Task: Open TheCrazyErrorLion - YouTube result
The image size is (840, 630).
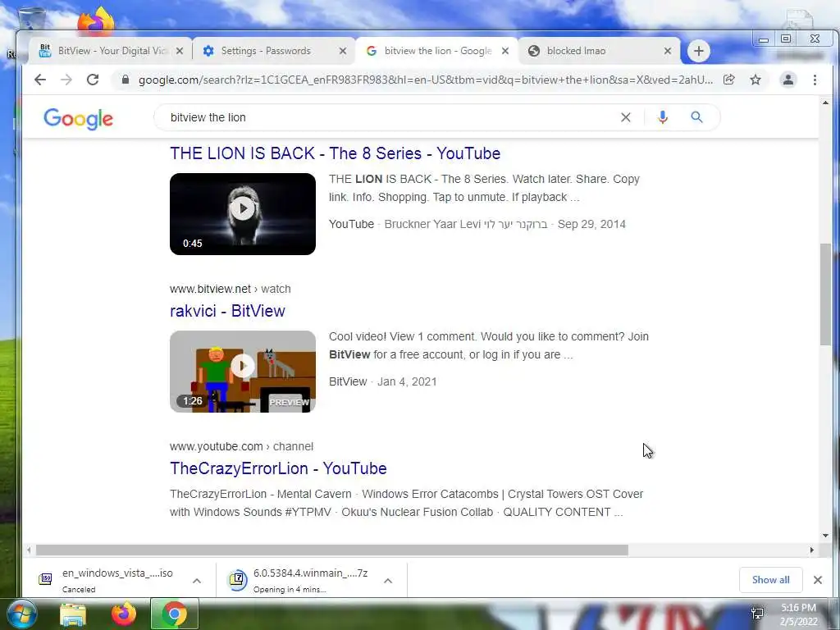Action: (x=278, y=468)
